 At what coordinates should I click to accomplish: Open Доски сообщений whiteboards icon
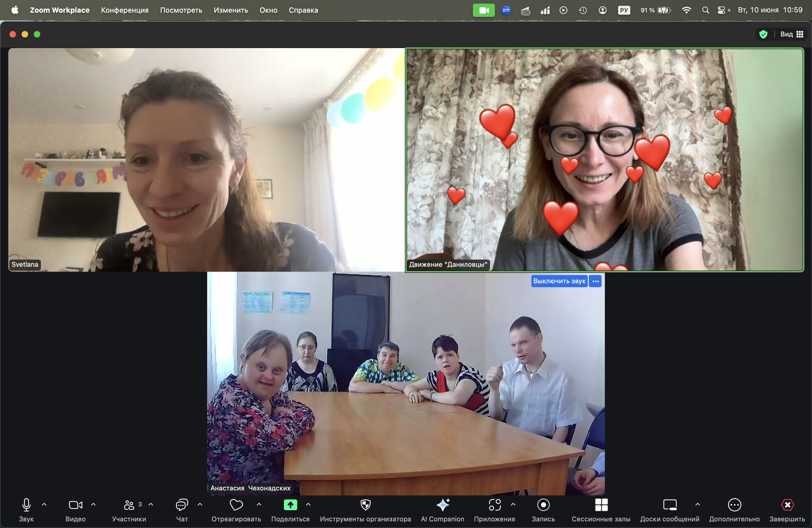(669, 505)
